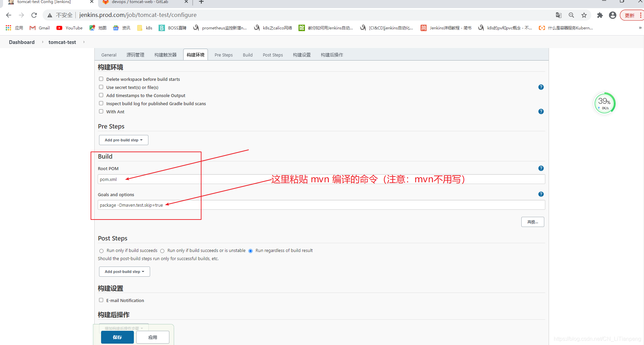This screenshot has height=345, width=644.
Task: Click the 高级... advanced button
Action: point(532,222)
